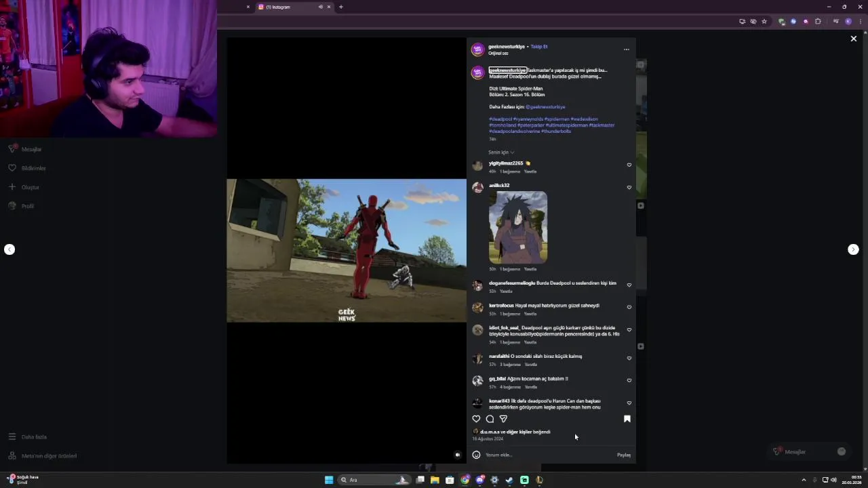Click the Paylaş post button
The height and width of the screenshot is (488, 868).
tap(624, 455)
